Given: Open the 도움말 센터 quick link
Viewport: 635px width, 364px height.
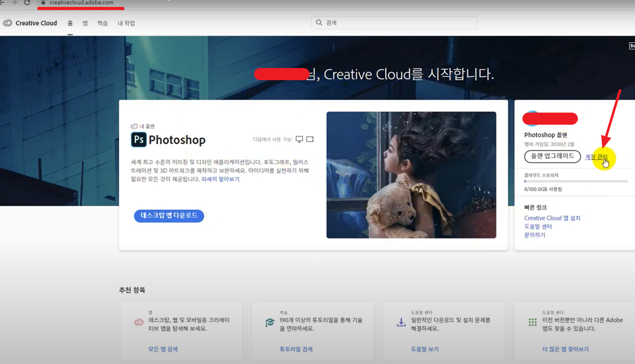Looking at the screenshot, I should pyautogui.click(x=538, y=226).
